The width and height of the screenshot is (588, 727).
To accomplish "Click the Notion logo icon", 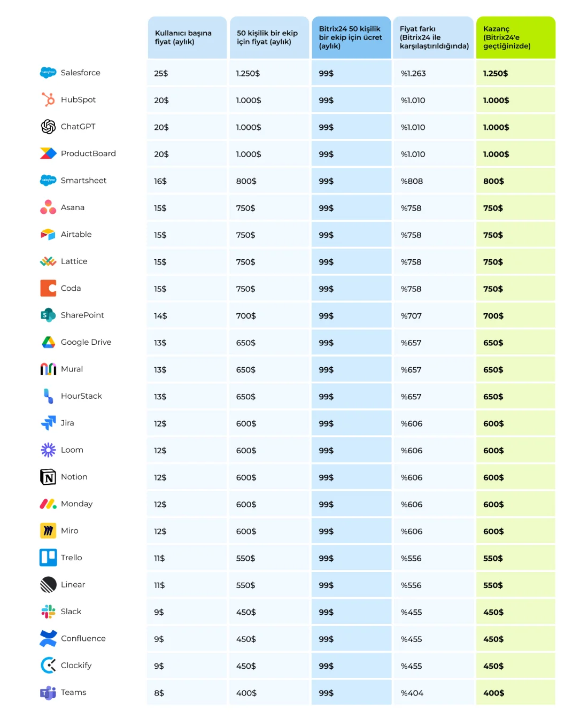I will pyautogui.click(x=48, y=477).
